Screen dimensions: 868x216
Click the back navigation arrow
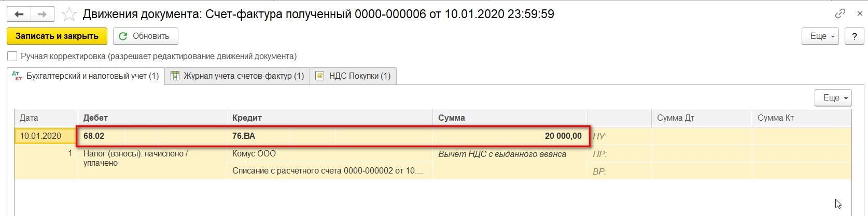pos(19,14)
